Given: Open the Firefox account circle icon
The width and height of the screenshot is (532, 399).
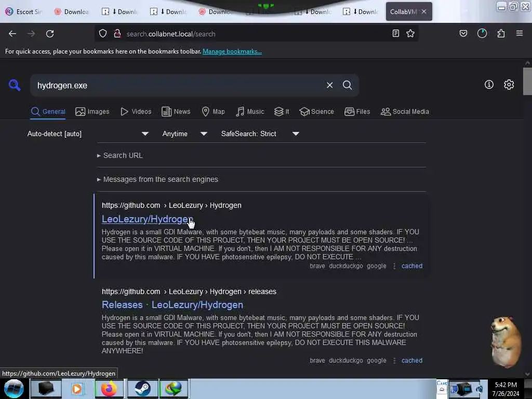Looking at the screenshot, I should 482,34.
